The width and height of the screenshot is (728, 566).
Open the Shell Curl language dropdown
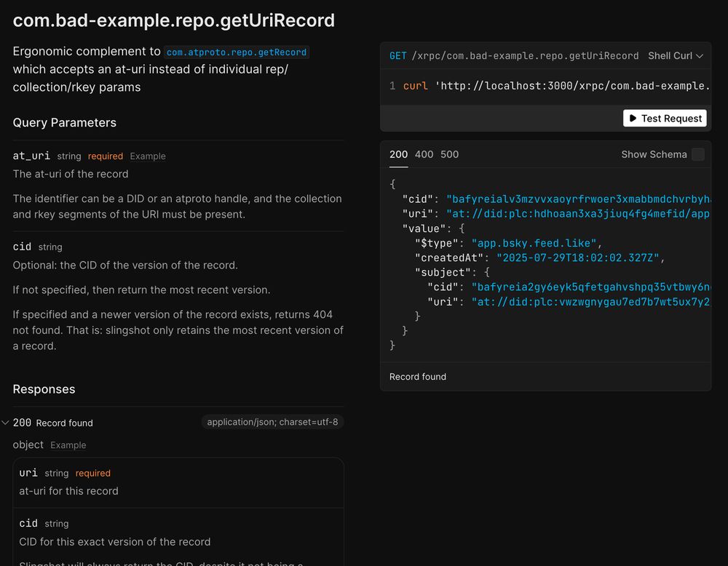(x=675, y=56)
